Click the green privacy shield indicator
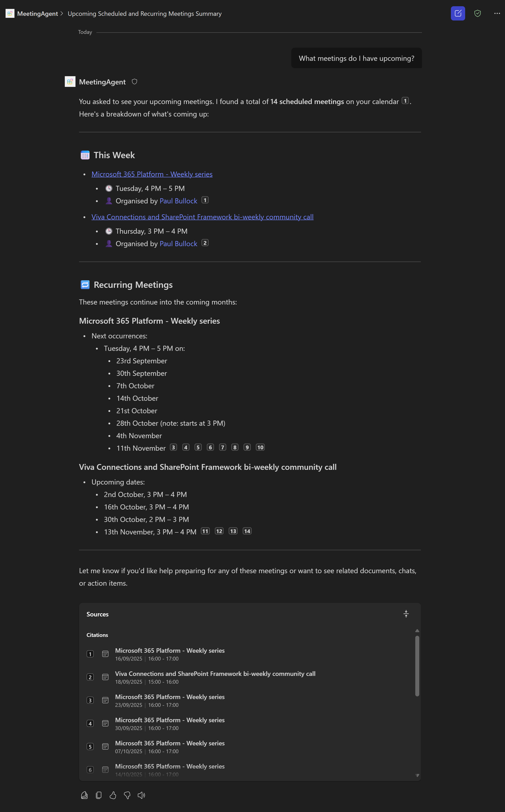The height and width of the screenshot is (812, 505). [x=477, y=13]
